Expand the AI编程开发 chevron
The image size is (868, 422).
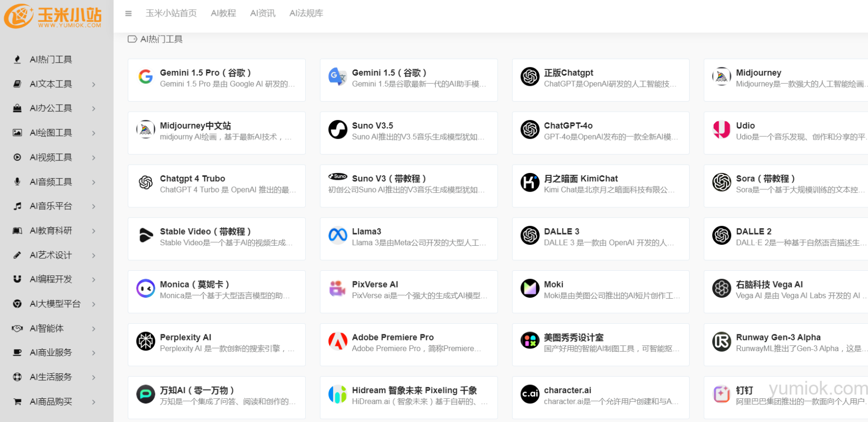(x=94, y=279)
